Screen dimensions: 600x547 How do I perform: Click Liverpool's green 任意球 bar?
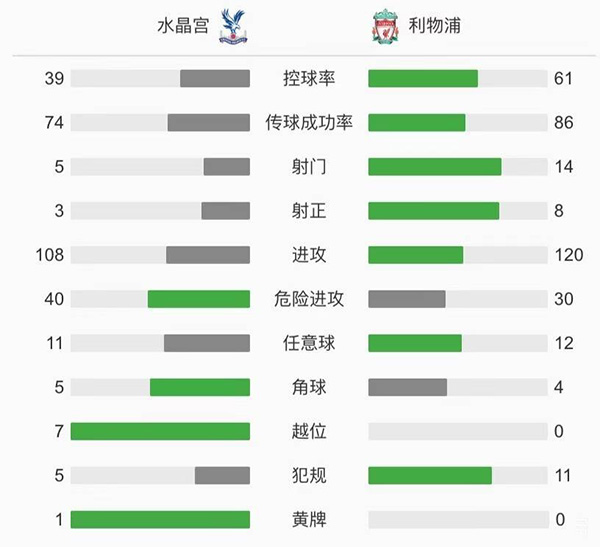click(415, 343)
